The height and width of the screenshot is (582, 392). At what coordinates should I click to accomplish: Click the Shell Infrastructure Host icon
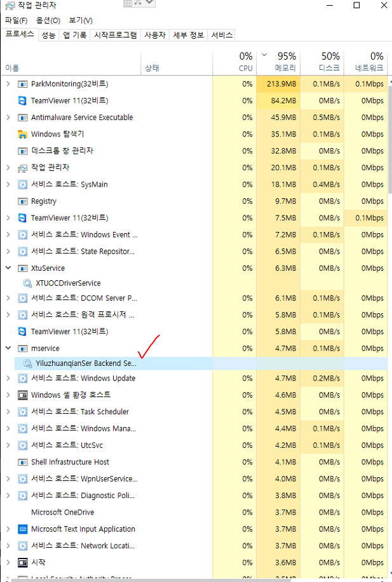[x=23, y=463]
